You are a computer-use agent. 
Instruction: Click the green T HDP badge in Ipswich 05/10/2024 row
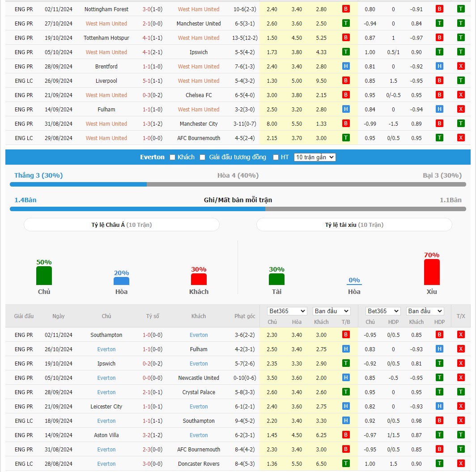tap(439, 52)
